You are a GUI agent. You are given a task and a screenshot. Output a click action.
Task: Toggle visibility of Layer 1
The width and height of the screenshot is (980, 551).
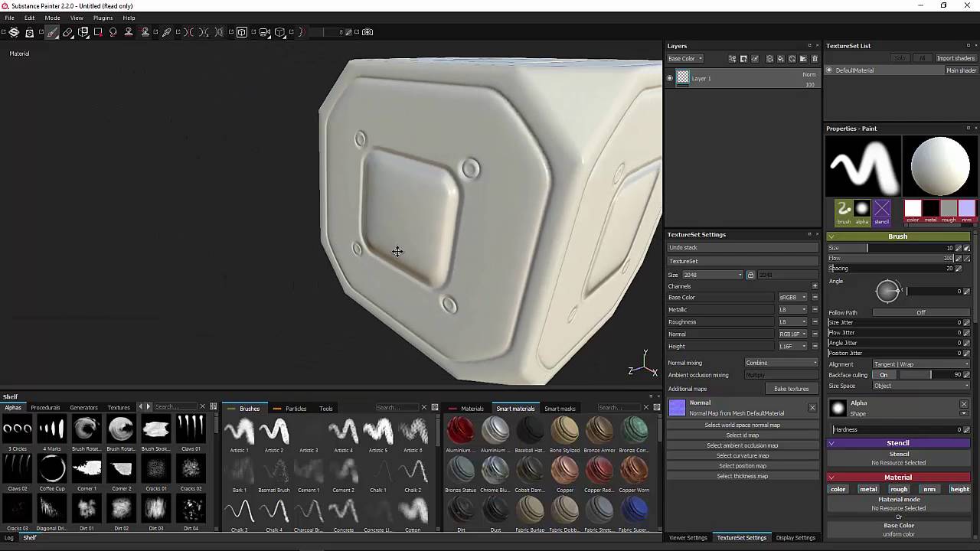pos(670,78)
